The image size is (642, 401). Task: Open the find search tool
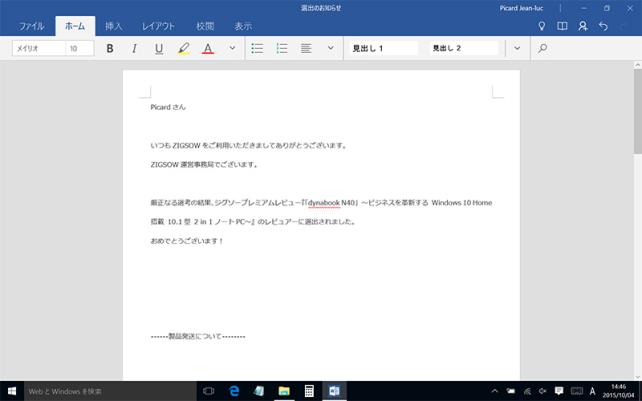[543, 48]
